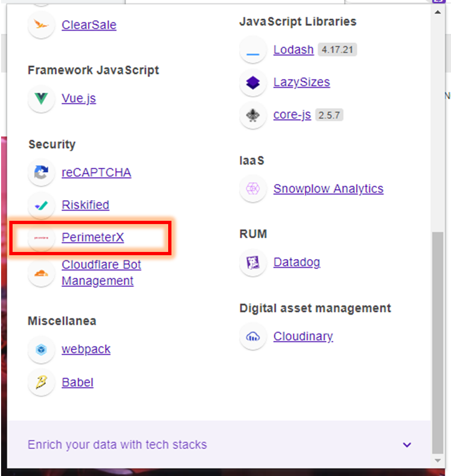
Task: Open the Babel link
Action: 78,382
